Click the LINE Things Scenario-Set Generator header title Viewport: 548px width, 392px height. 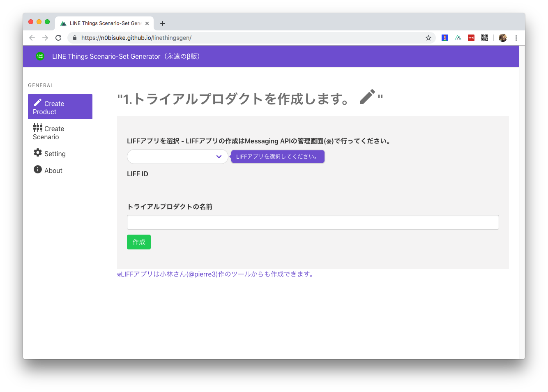click(x=127, y=56)
